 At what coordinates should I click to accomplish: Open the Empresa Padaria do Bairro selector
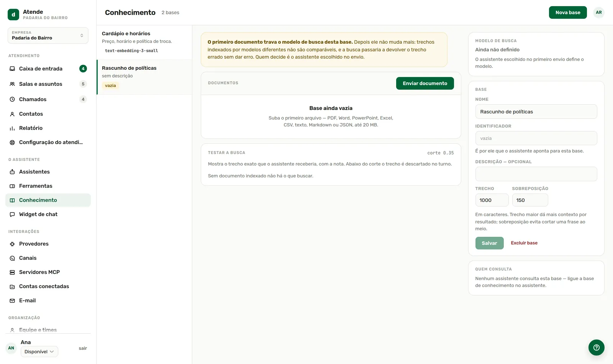pos(48,35)
